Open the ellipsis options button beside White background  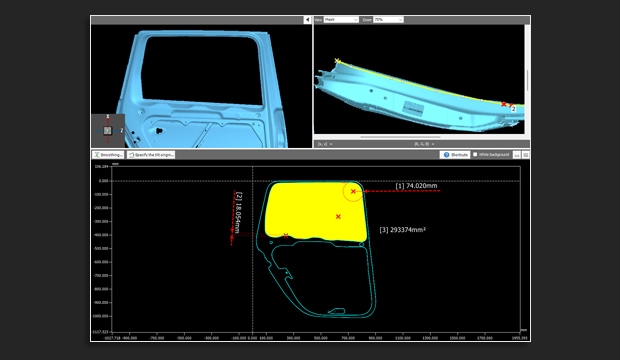click(516, 155)
